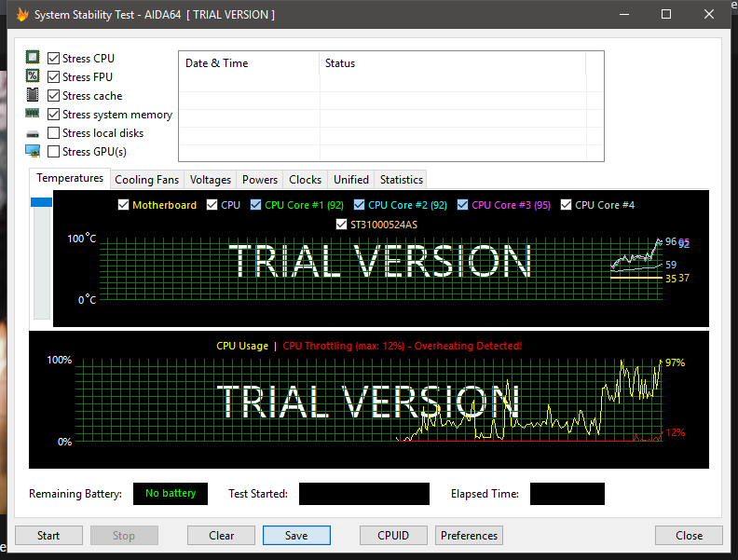Toggle CPU Core #4 graph checkbox
Viewport: 738px width, 560px height.
pos(567,205)
